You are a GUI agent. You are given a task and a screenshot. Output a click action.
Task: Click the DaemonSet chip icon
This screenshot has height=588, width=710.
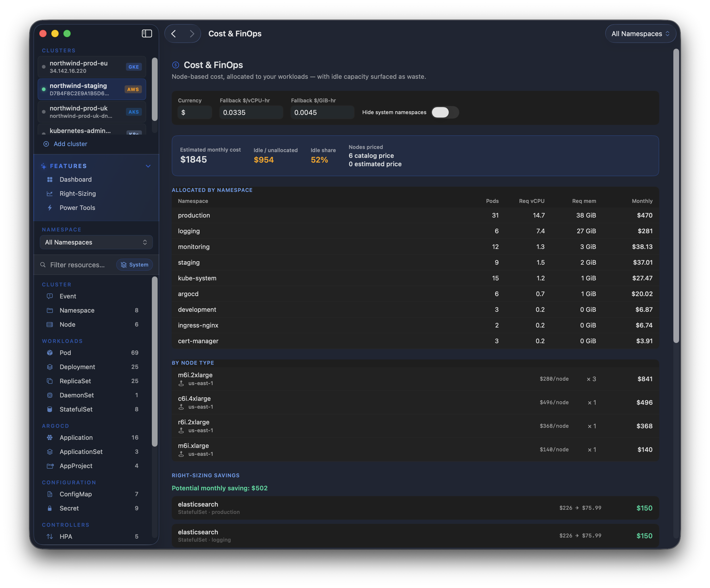point(50,395)
